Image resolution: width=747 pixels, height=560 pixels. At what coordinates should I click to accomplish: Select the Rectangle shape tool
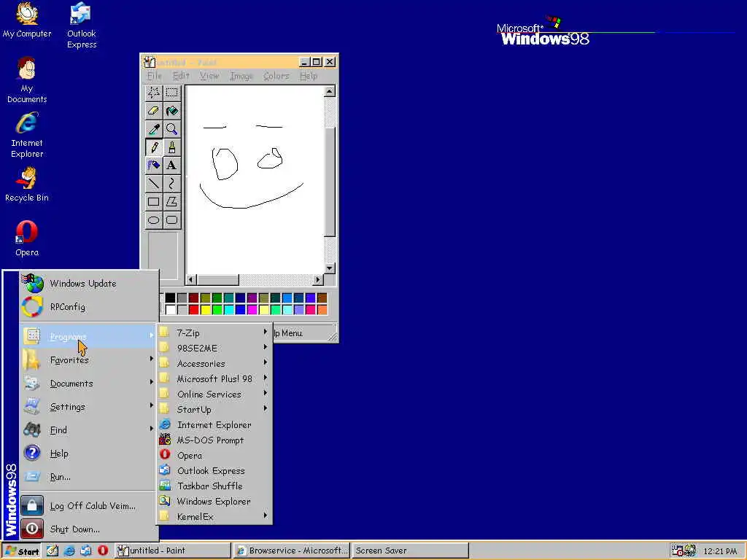tap(153, 202)
